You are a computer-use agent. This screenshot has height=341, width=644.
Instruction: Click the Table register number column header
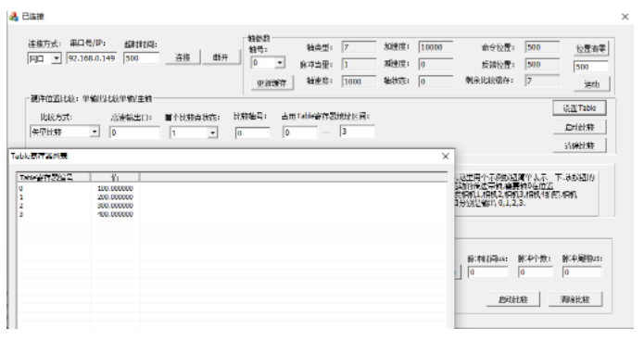(54, 177)
